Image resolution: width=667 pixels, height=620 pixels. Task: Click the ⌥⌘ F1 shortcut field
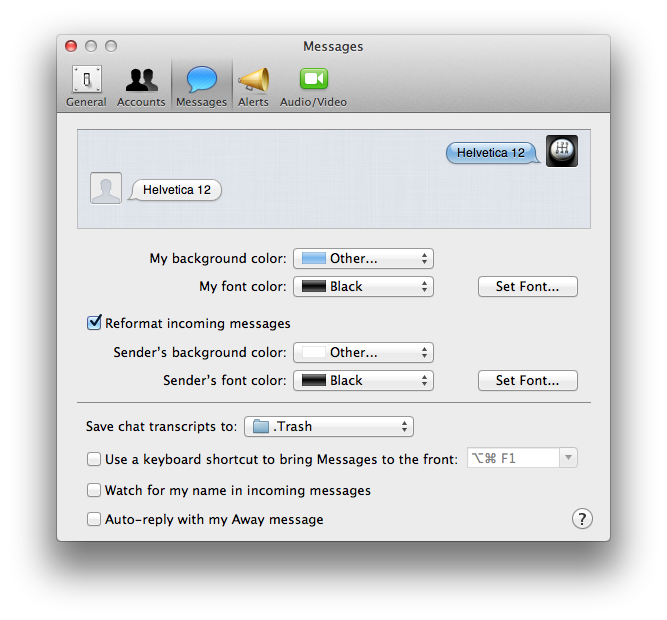513,458
